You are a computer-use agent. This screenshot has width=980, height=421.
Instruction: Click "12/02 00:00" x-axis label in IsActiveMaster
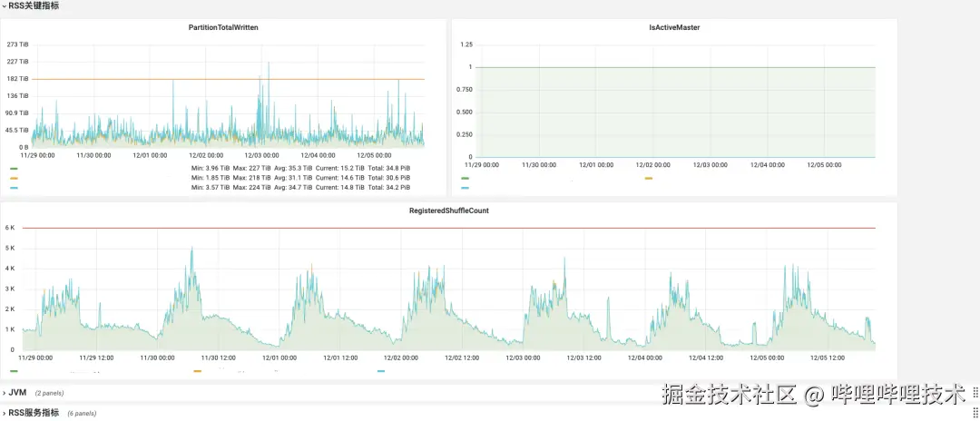point(652,165)
